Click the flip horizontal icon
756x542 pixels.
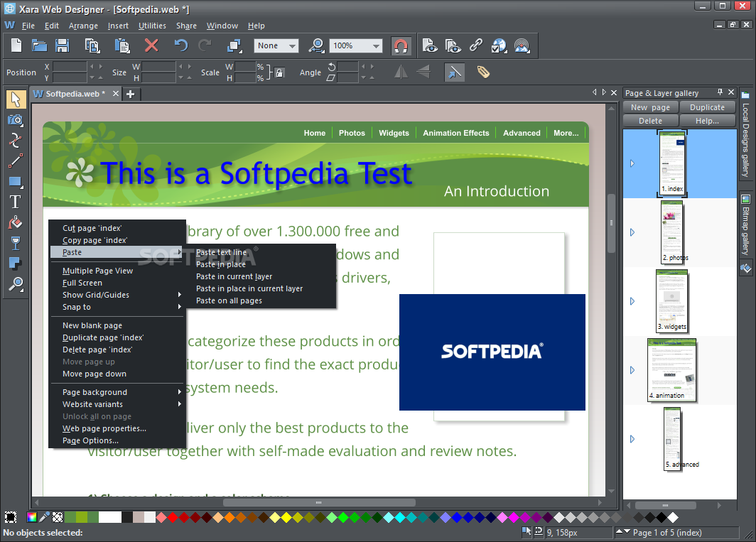401,72
